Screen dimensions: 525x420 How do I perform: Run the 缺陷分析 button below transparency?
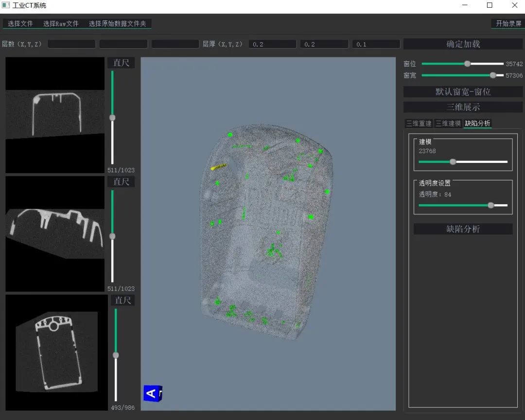click(x=463, y=229)
